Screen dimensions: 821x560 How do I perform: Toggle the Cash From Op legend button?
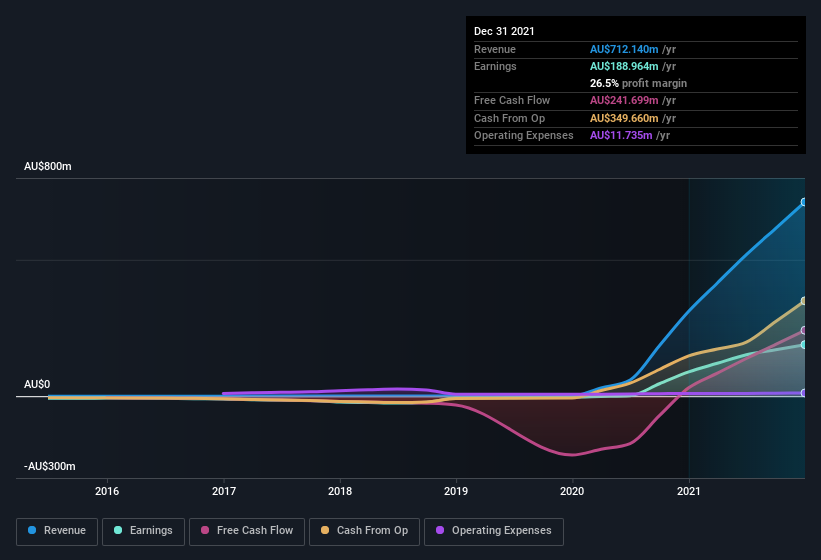(x=364, y=532)
